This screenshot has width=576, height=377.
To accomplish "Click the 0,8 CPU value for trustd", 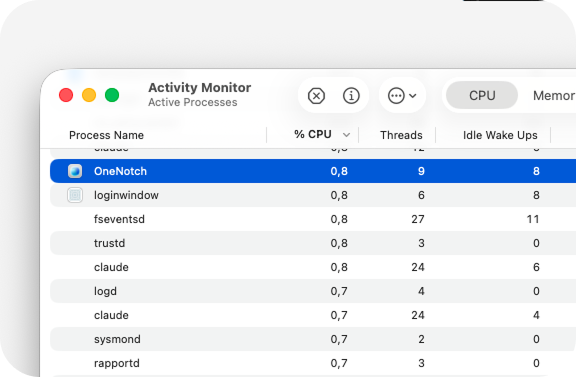I will [339, 243].
